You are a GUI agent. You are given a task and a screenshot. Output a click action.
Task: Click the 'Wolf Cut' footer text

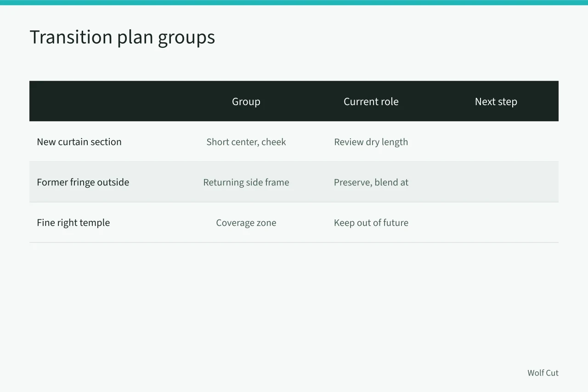[543, 373]
